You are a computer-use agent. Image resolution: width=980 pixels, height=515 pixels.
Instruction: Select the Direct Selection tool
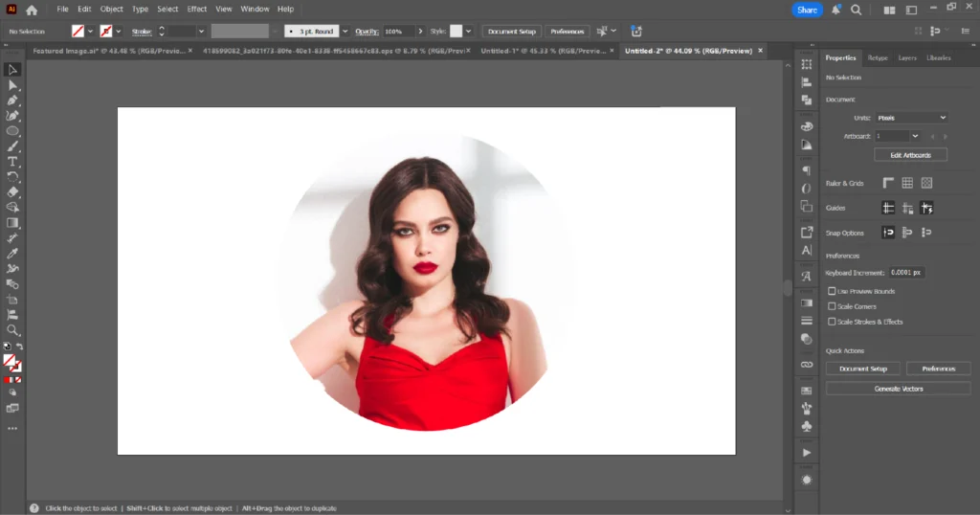click(11, 85)
